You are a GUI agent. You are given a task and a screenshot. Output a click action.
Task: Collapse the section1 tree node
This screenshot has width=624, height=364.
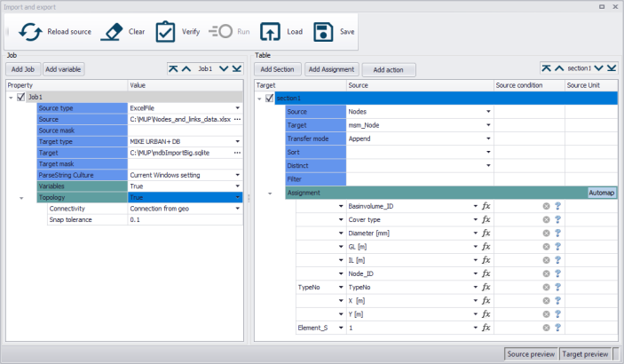[x=259, y=99]
